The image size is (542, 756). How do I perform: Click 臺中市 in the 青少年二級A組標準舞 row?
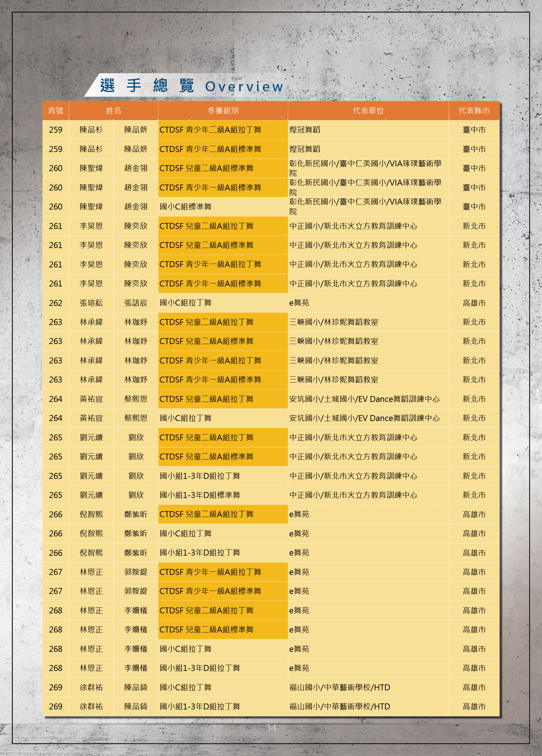click(x=474, y=149)
